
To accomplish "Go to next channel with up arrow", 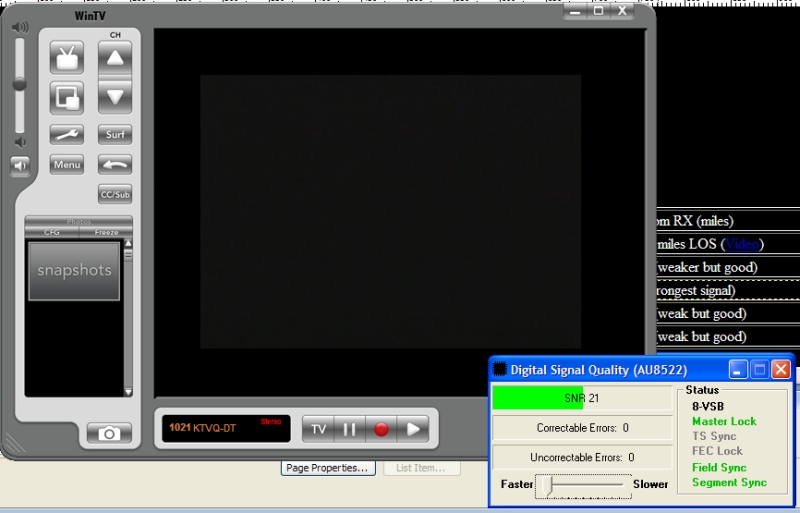I will 115,58.
